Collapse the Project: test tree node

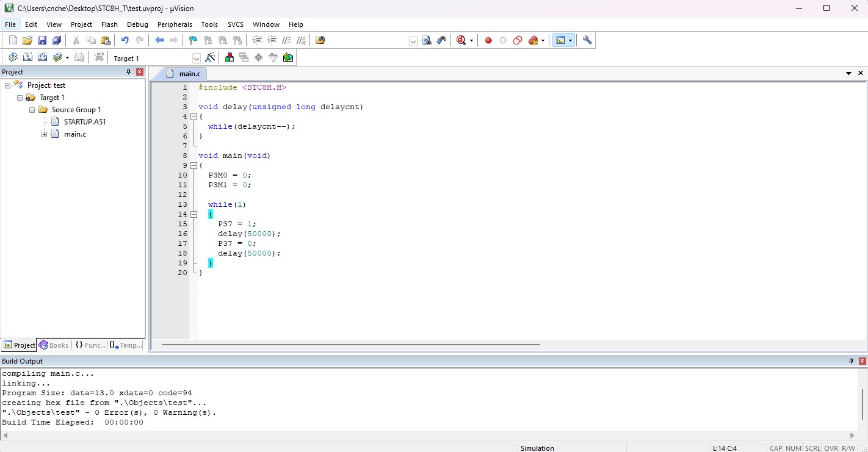pyautogui.click(x=8, y=85)
